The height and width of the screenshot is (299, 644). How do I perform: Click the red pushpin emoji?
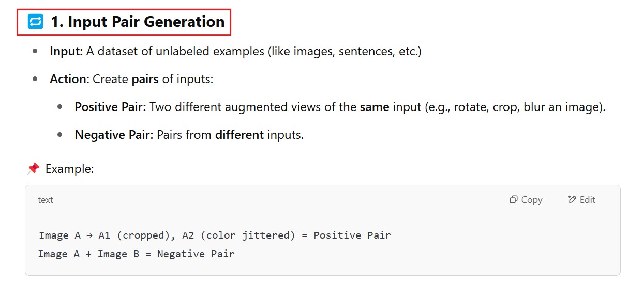click(x=33, y=168)
